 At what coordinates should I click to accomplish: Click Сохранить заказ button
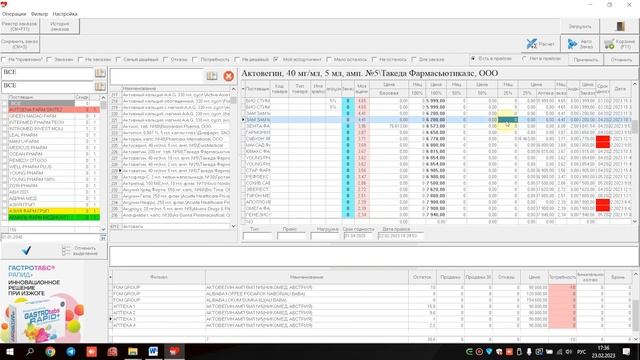point(20,44)
